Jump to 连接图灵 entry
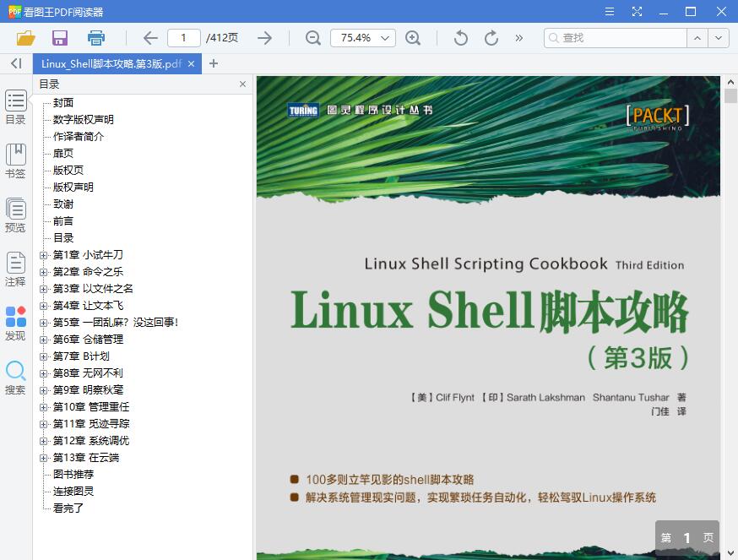738x560 pixels. [73, 492]
